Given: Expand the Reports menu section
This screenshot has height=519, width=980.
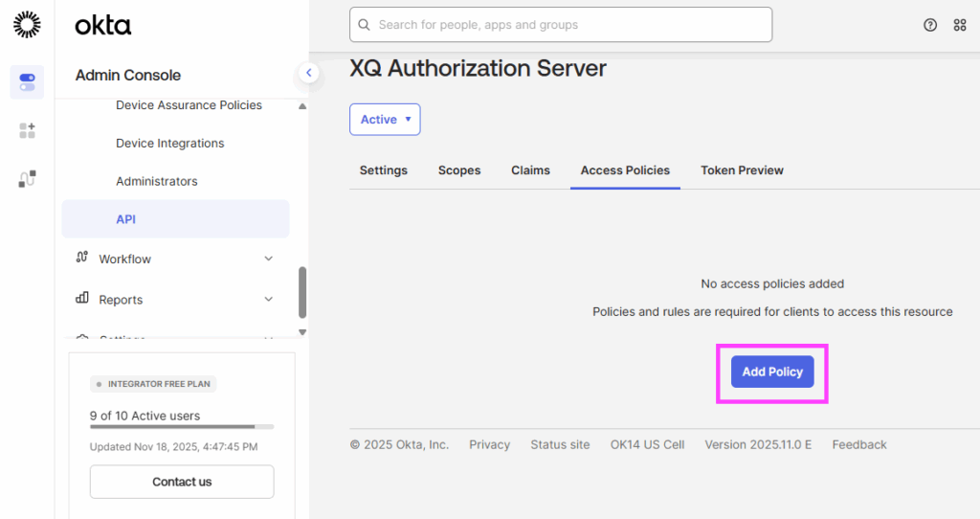Looking at the screenshot, I should tap(268, 300).
